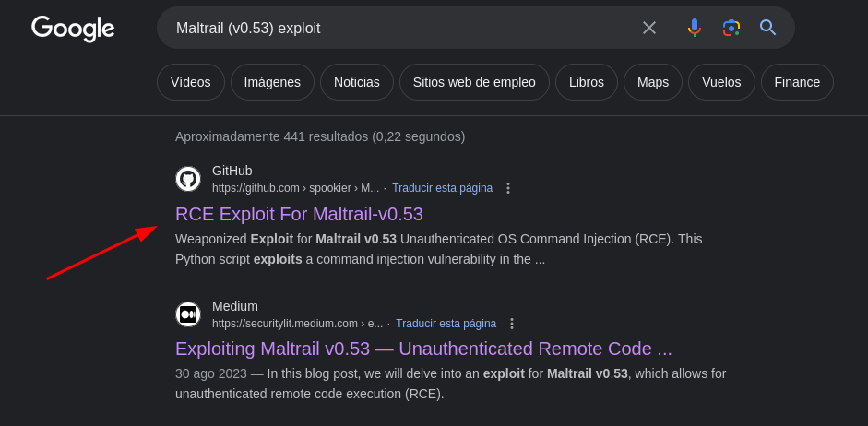868x426 pixels.
Task: Click the Google logo
Action: click(73, 29)
